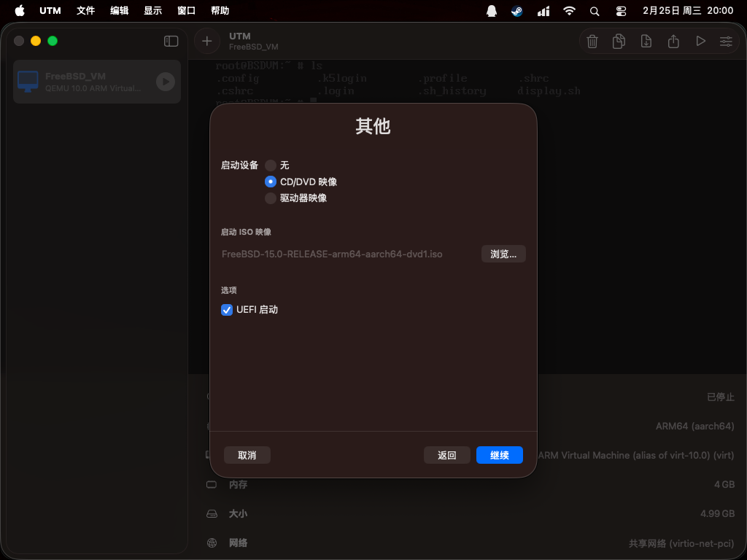Open the Apple menu
747x560 pixels.
click(x=20, y=10)
